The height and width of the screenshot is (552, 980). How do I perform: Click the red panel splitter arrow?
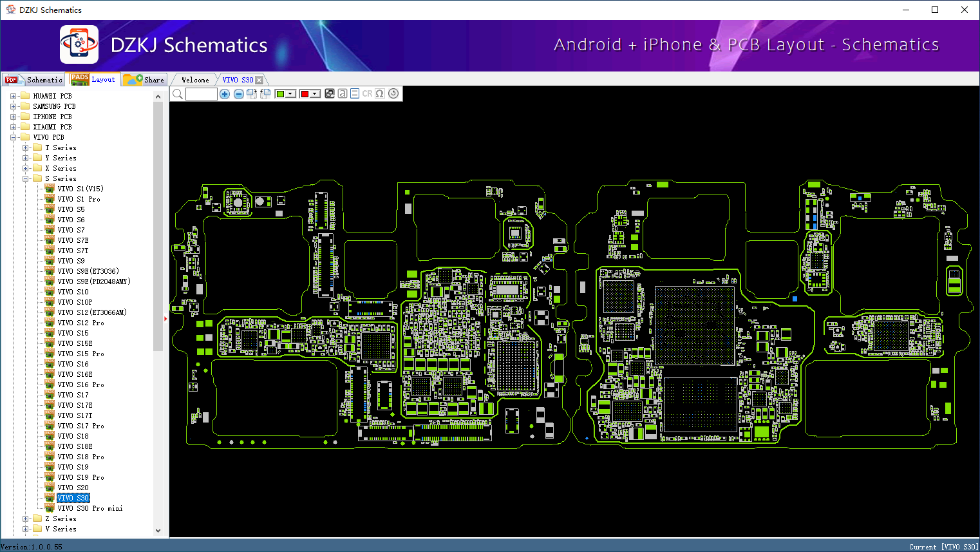coord(165,318)
